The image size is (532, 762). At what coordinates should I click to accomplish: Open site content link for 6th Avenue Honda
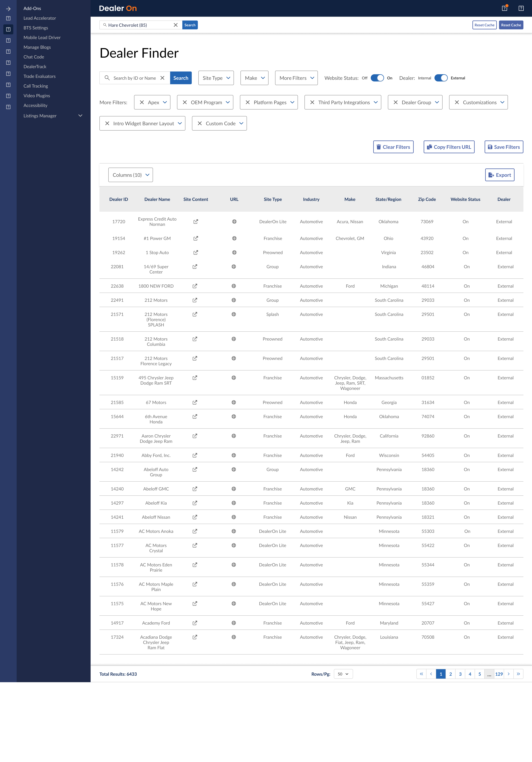(195, 416)
